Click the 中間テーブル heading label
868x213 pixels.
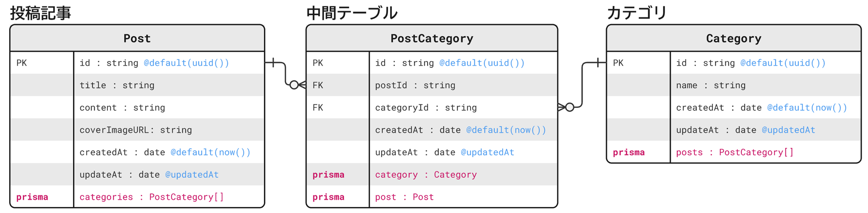click(x=351, y=13)
